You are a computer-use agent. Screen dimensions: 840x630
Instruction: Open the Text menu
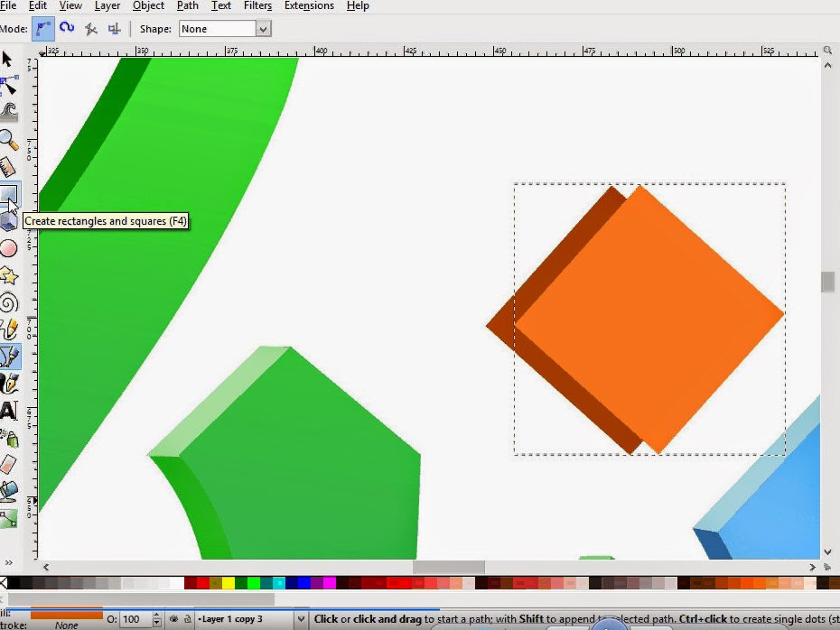click(x=221, y=6)
